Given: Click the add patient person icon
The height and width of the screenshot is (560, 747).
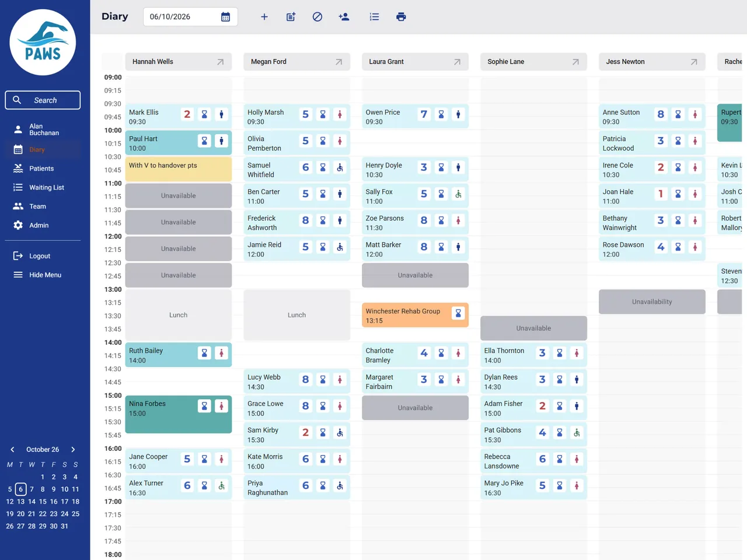Looking at the screenshot, I should [344, 17].
